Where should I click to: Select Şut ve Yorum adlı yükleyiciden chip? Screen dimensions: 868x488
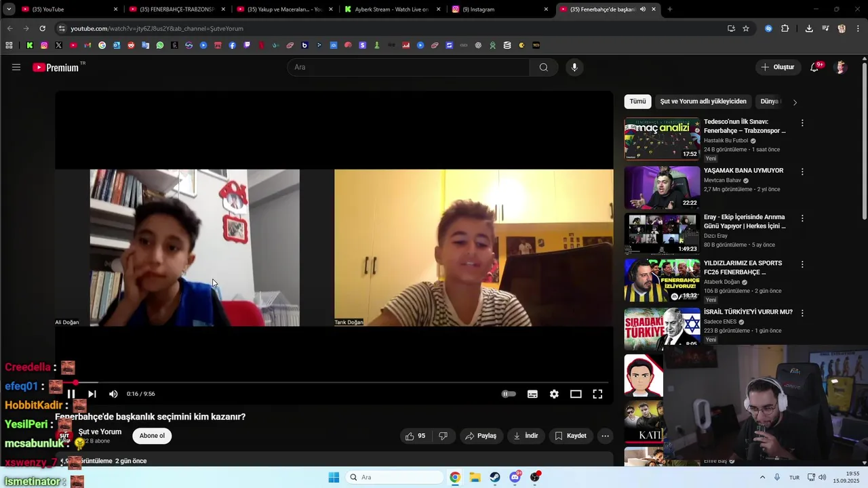coord(703,101)
